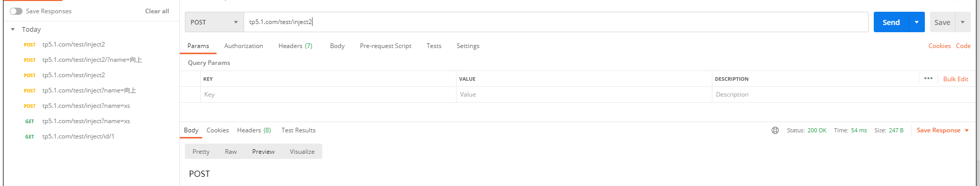980x186 pixels.
Task: Click Bulk Edit
Action: [955, 79]
